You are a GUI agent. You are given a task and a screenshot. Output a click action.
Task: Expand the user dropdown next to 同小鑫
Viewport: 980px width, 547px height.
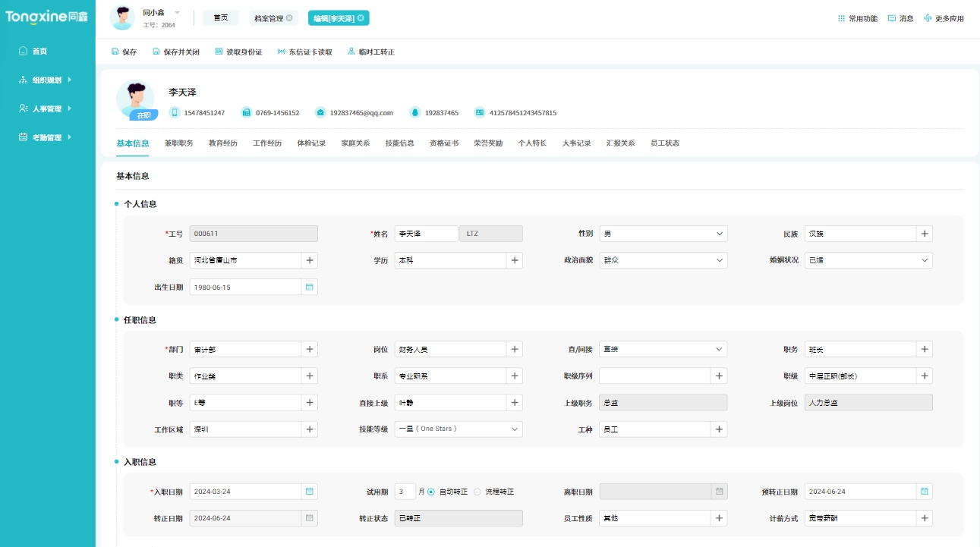coord(177,12)
